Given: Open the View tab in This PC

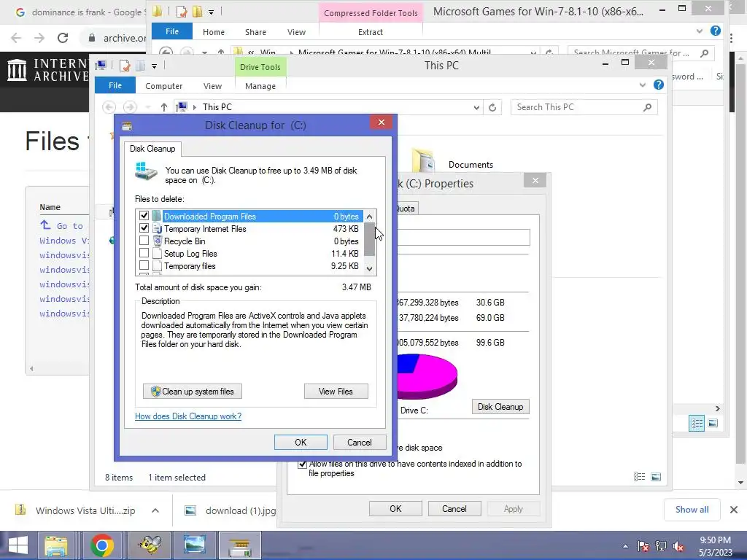Looking at the screenshot, I should coord(212,86).
